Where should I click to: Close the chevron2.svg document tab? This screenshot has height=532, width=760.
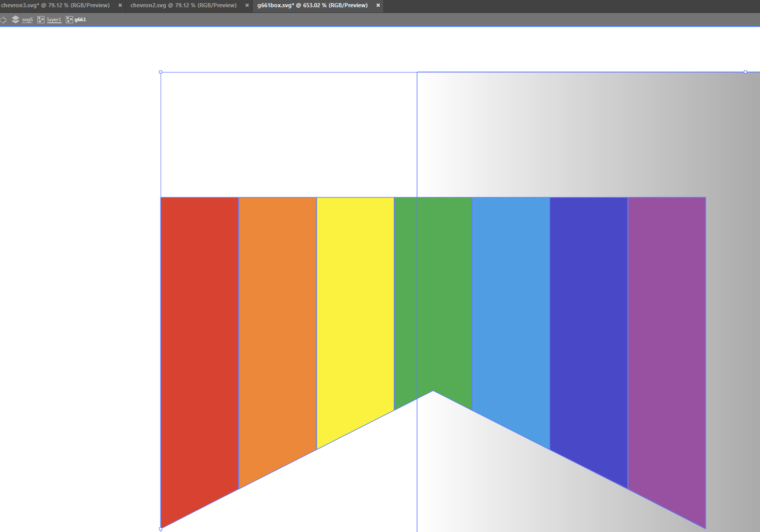coord(247,5)
